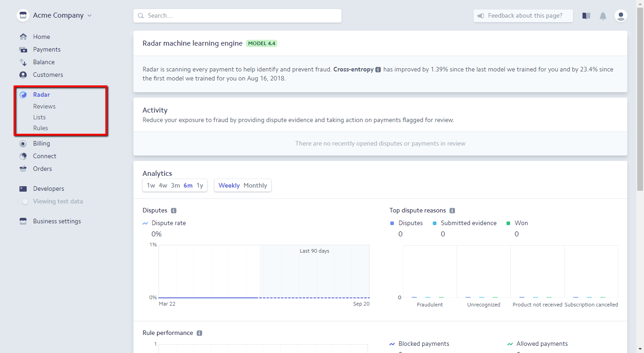Click the Orders basket icon

tap(23, 169)
